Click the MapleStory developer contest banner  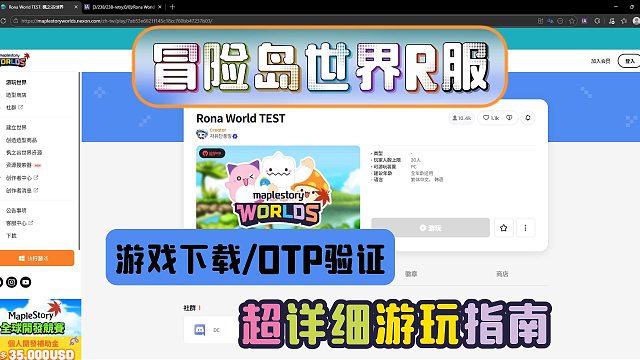coord(40,329)
